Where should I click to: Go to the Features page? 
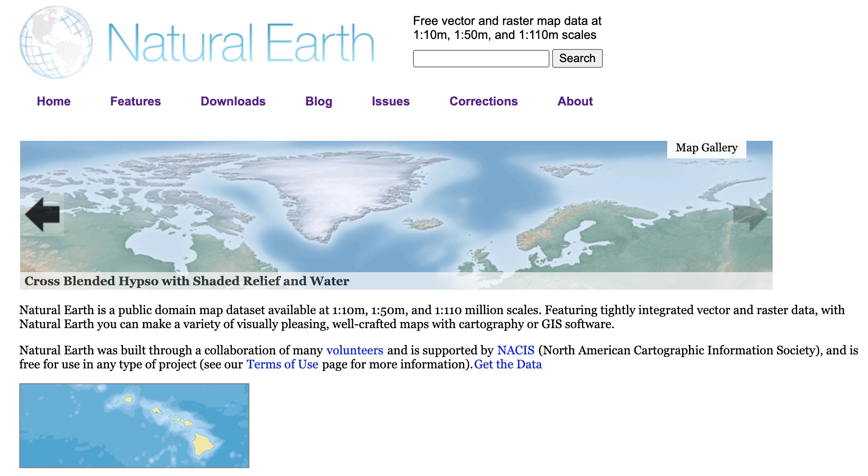[136, 101]
